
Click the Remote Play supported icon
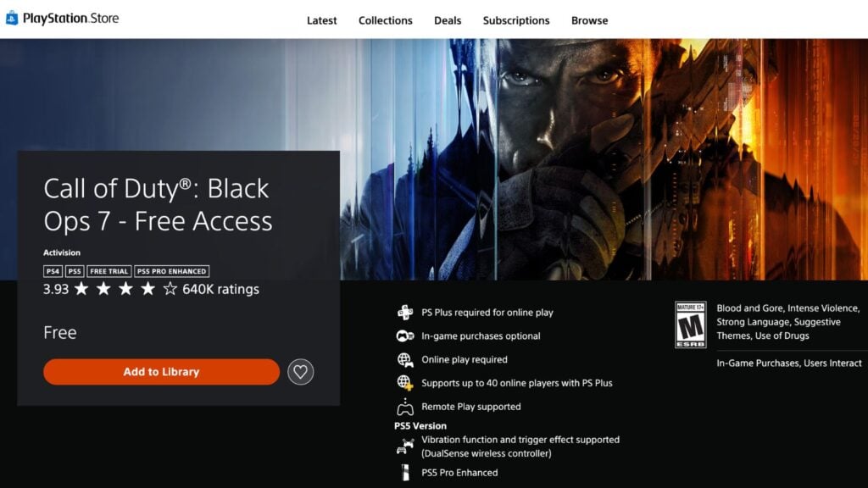(405, 407)
